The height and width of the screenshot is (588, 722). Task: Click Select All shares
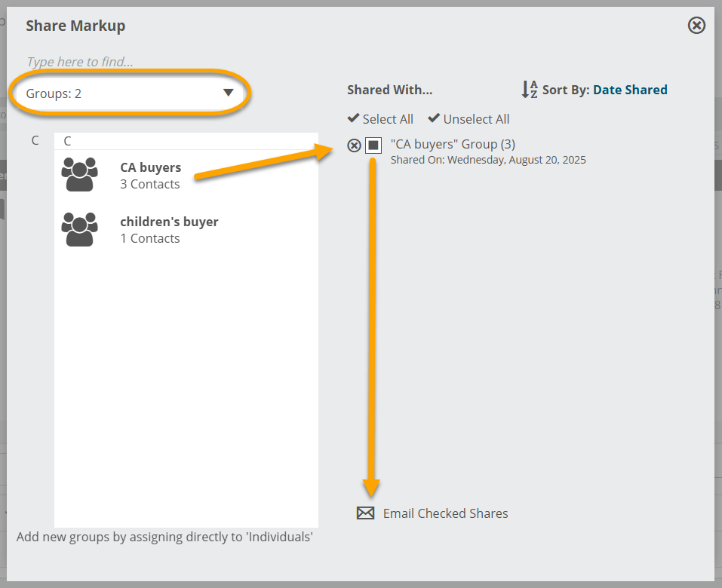380,118
